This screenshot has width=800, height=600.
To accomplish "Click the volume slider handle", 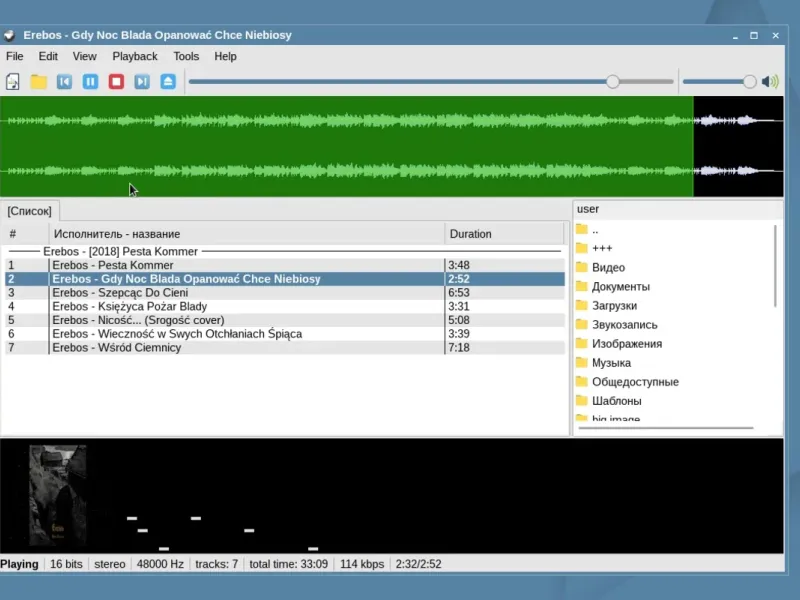I will (749, 82).
